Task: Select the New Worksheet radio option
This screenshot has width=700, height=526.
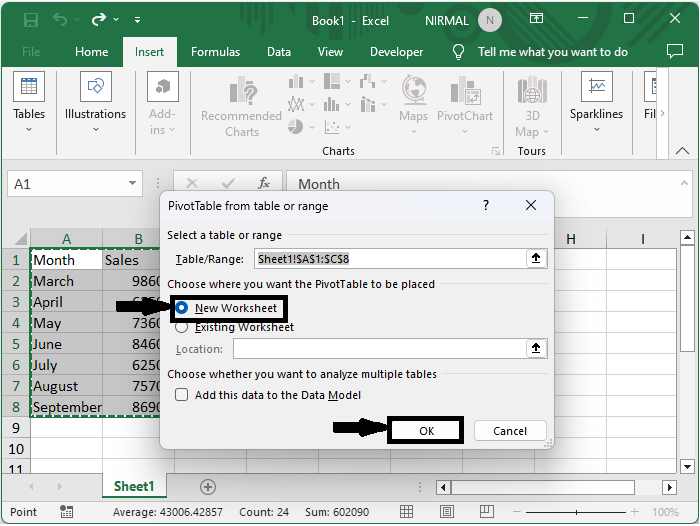Action: pyautogui.click(x=182, y=308)
